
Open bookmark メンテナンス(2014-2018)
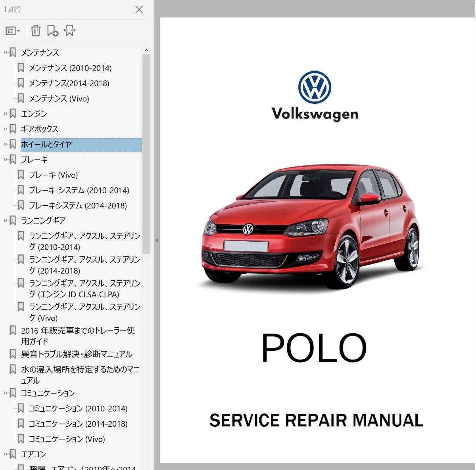click(69, 83)
